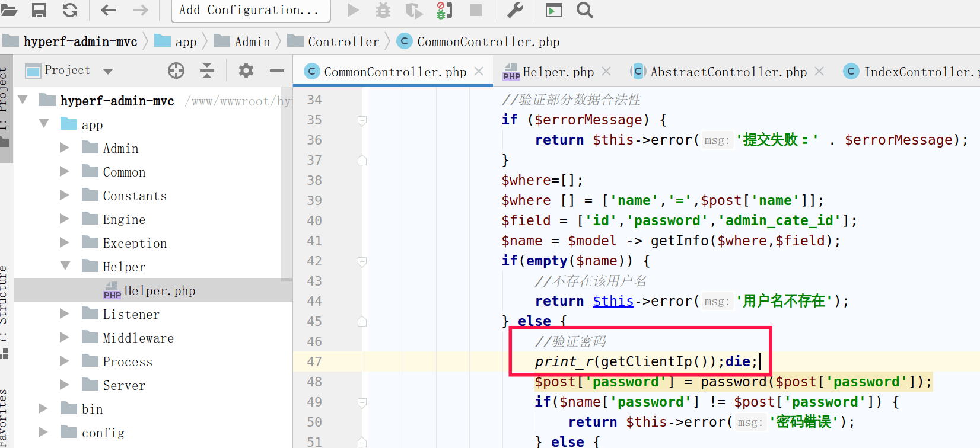980x448 pixels.
Task: Expand the Common folder
Action: 65,171
